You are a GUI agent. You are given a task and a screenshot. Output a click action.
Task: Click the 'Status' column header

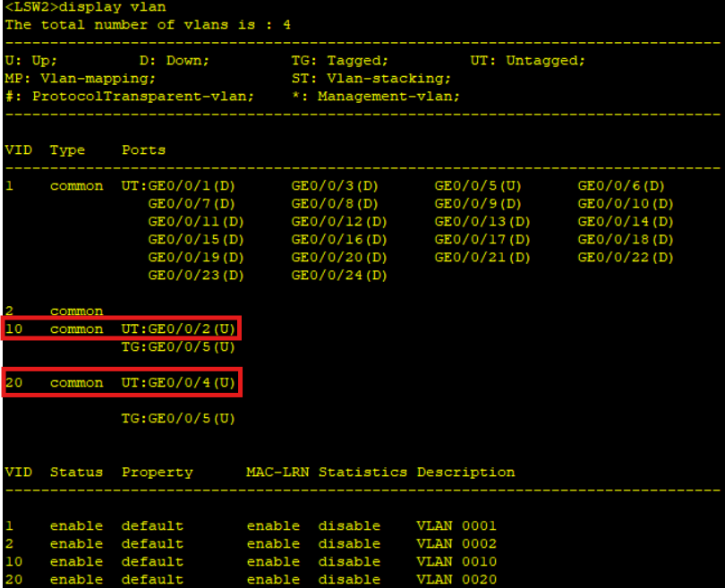point(76,472)
